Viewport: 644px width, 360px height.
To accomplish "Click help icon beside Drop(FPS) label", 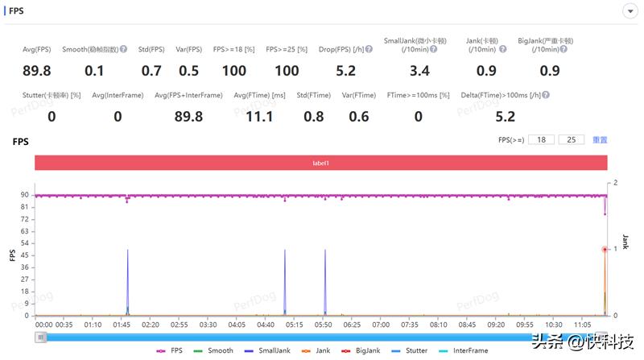I will point(369,49).
